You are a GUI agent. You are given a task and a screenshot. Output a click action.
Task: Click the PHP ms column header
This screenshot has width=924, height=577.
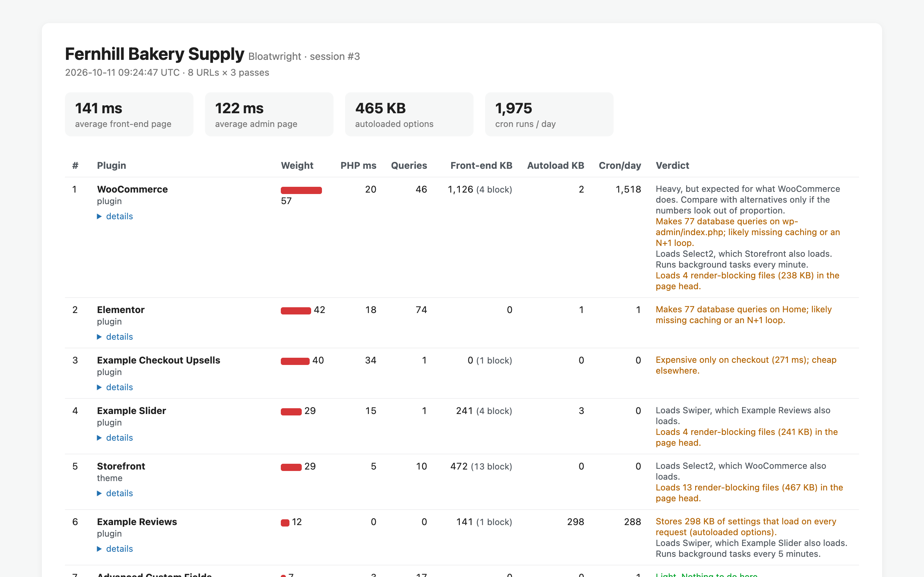click(358, 165)
